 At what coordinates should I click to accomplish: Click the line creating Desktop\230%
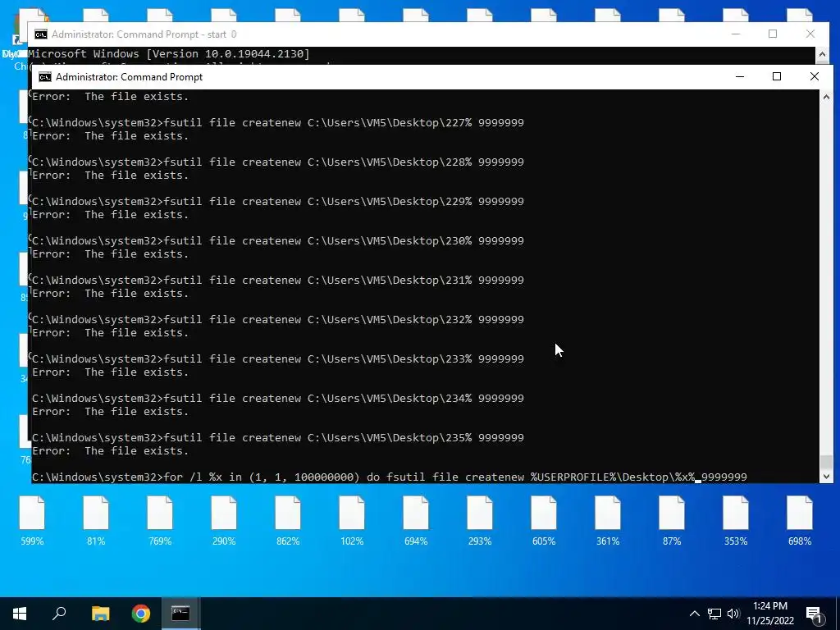coord(278,240)
